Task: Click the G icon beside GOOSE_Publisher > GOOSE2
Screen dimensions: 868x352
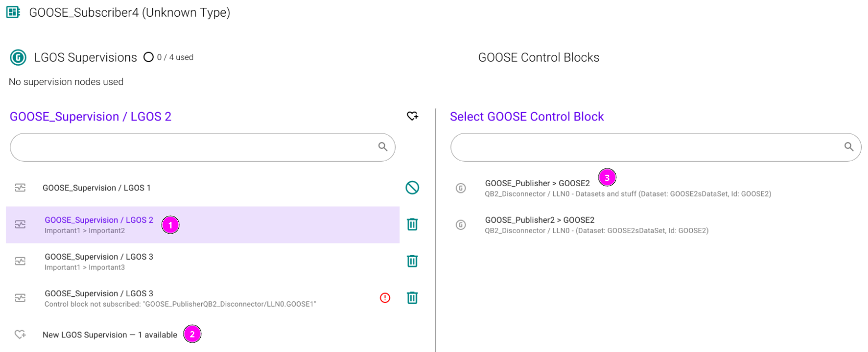Action: (x=461, y=188)
